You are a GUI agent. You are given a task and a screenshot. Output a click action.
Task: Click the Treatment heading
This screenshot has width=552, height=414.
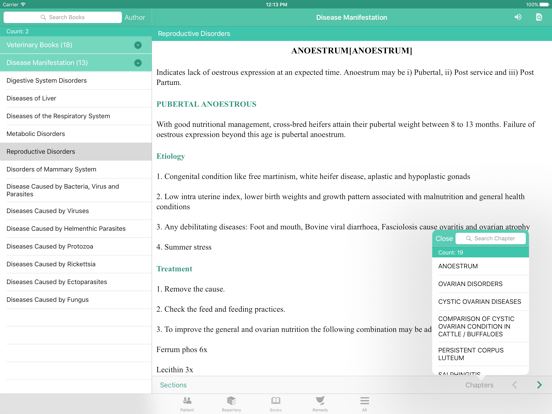pyautogui.click(x=174, y=269)
